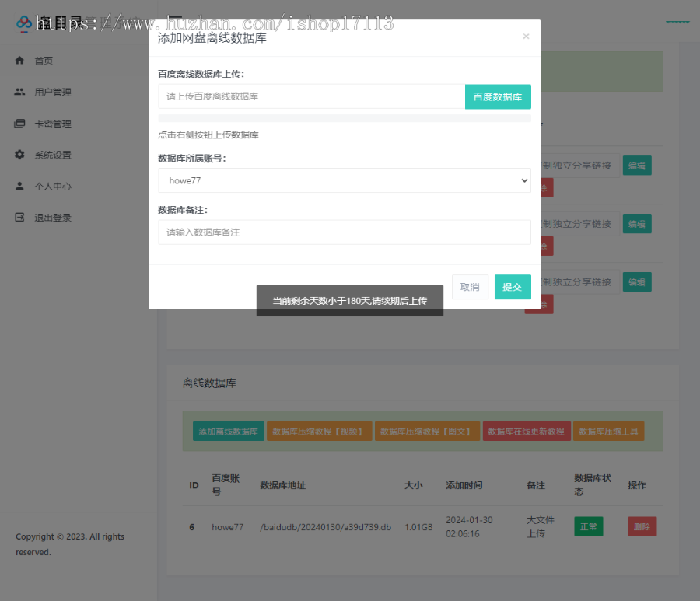Viewport: 700px width, 601px height.
Task: Open 数据库压缩教程【图文】 link button
Action: [x=427, y=431]
